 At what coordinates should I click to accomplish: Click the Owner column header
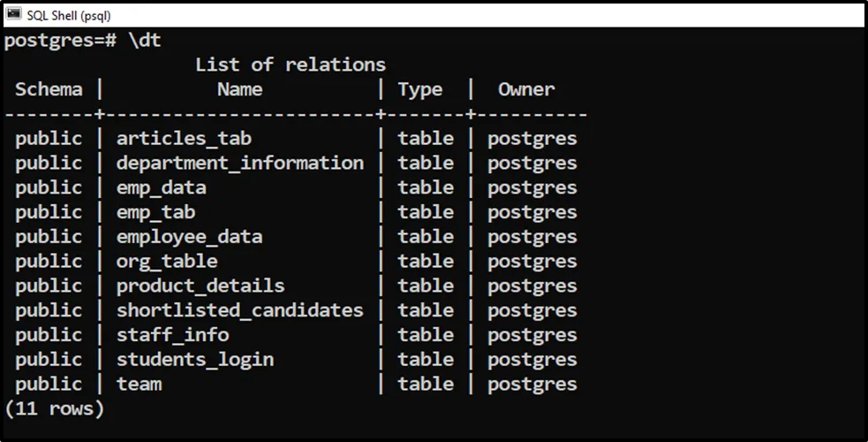tap(526, 89)
